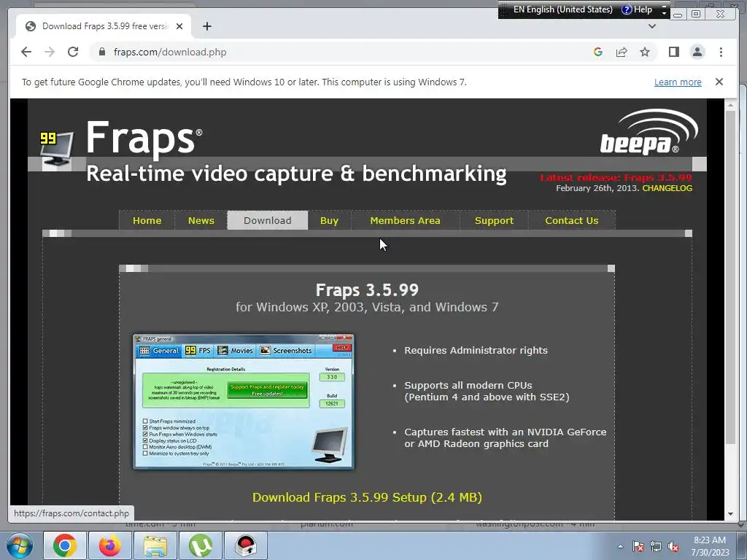Click the Latest release Fraps 3.5.99 text
The height and width of the screenshot is (560, 747).
(616, 178)
